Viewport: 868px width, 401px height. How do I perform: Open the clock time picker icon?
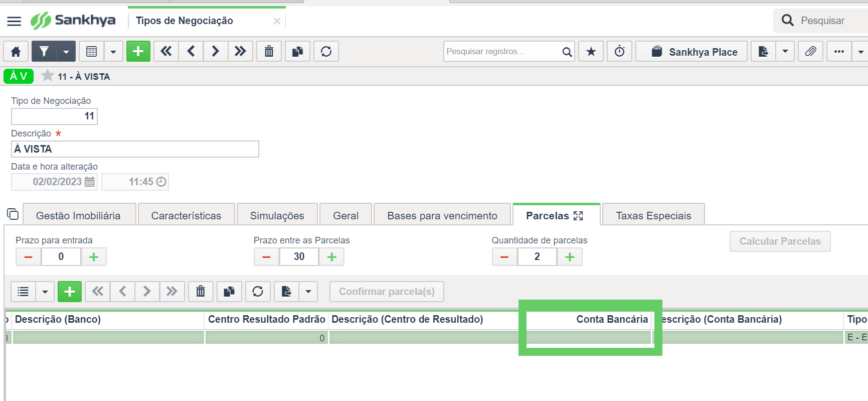point(161,182)
